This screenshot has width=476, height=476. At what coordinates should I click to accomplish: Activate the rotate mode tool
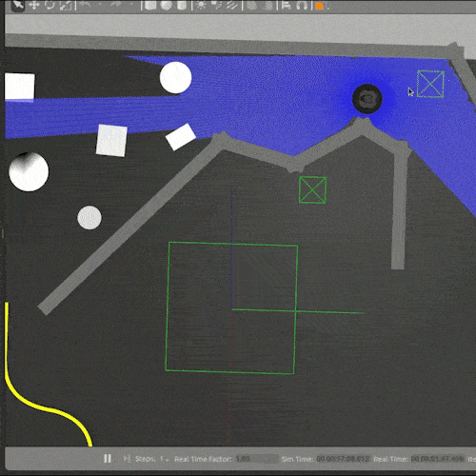[x=50, y=5]
